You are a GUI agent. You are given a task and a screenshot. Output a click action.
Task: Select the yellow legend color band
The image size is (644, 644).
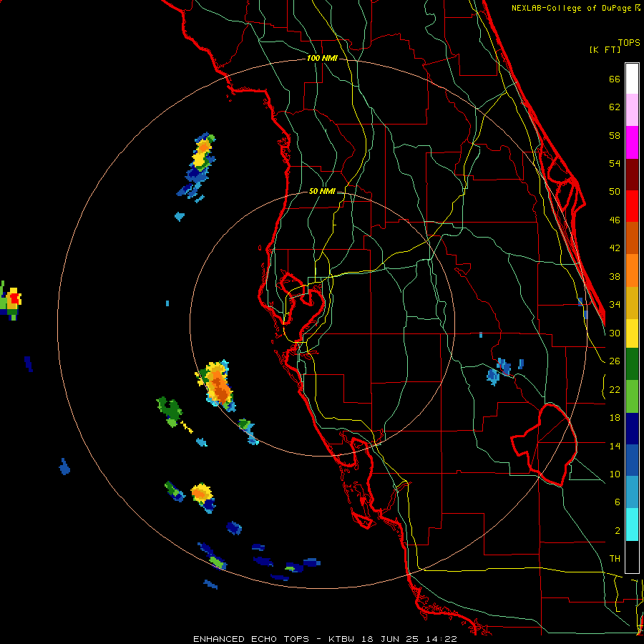coord(632,333)
